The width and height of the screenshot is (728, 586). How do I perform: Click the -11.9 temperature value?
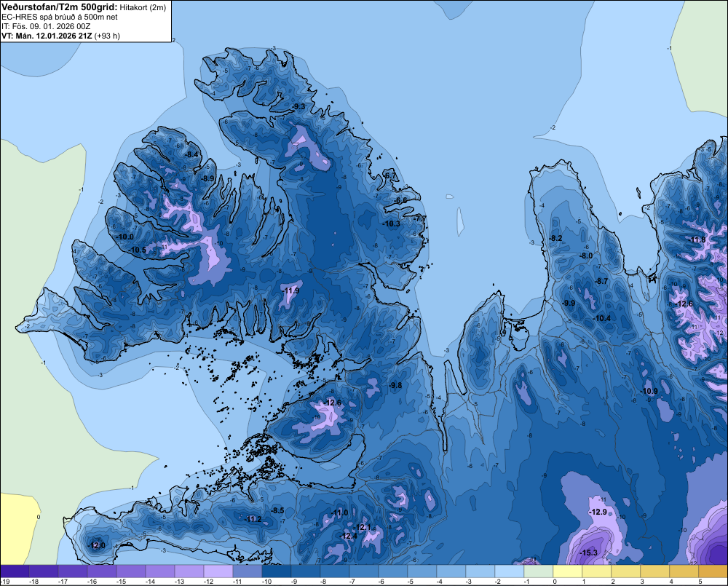pos(291,290)
